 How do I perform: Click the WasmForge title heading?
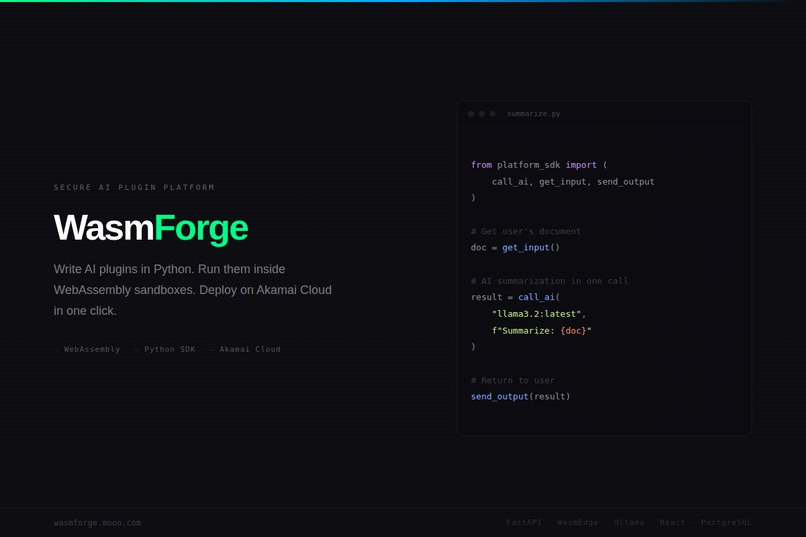(151, 228)
